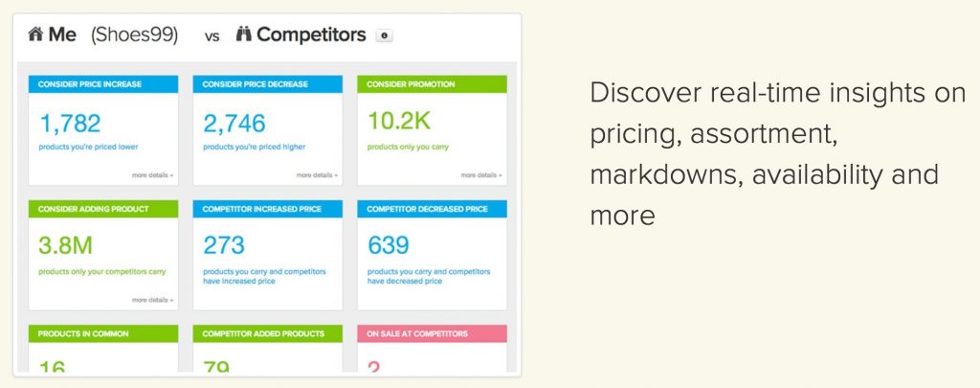Expand more details under Consider Price Decrease
The image size is (980, 388).
click(318, 175)
